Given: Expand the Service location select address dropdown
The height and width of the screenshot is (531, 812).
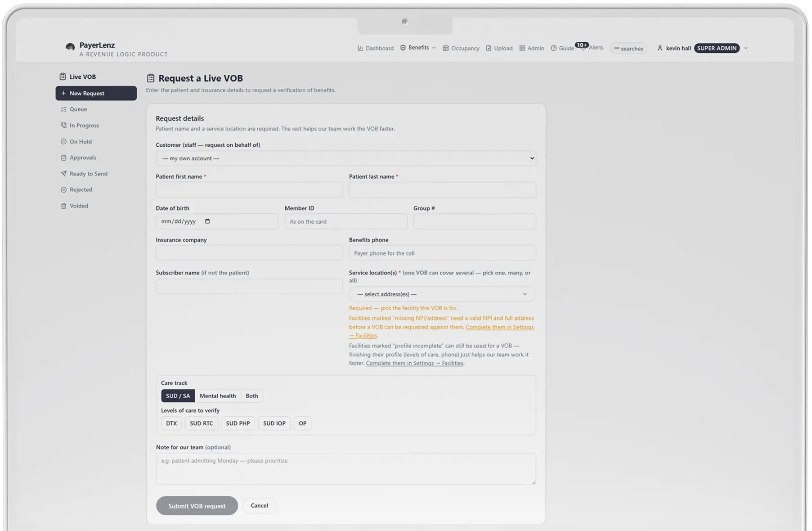Looking at the screenshot, I should click(442, 294).
